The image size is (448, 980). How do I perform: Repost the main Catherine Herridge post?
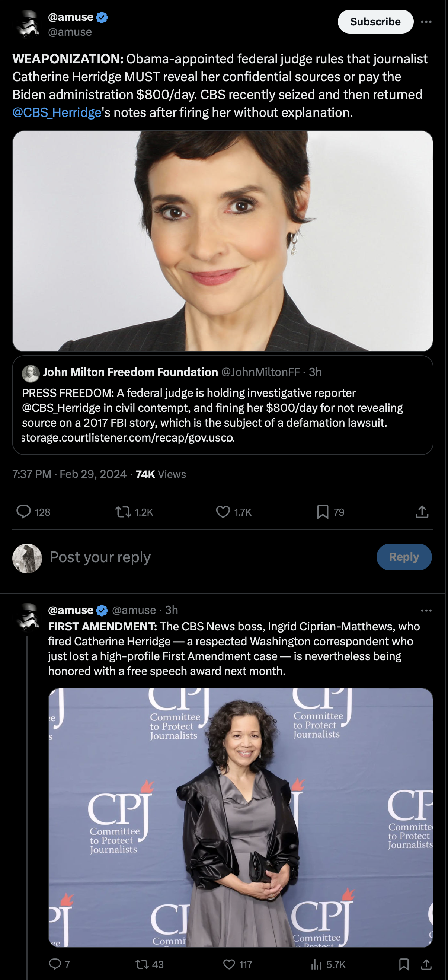[123, 512]
